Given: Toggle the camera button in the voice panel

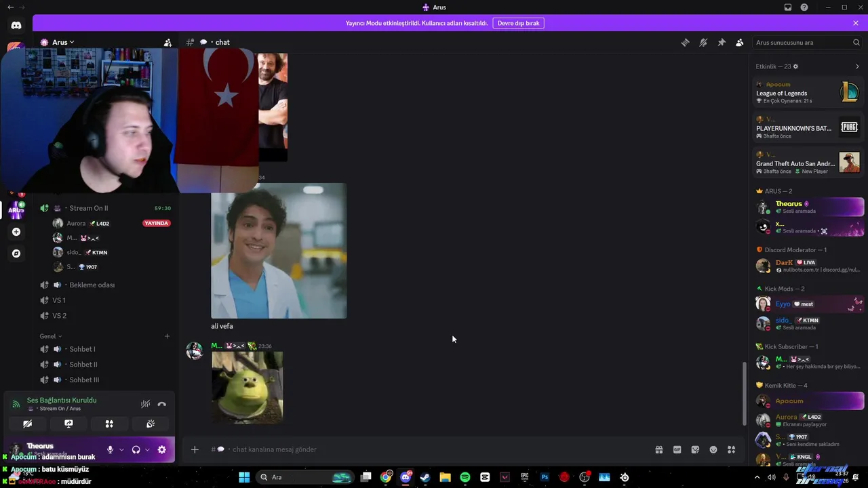Looking at the screenshot, I should click(x=27, y=424).
